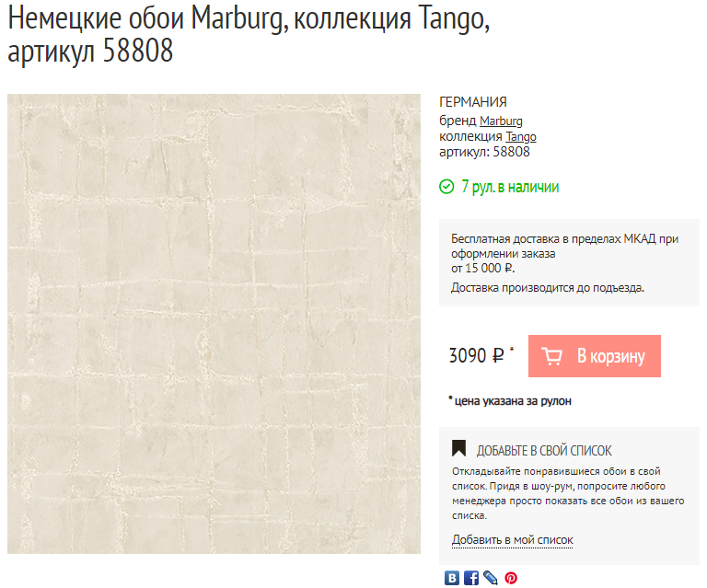
Task: Click the цена указана за рулон note
Action: [x=510, y=401]
